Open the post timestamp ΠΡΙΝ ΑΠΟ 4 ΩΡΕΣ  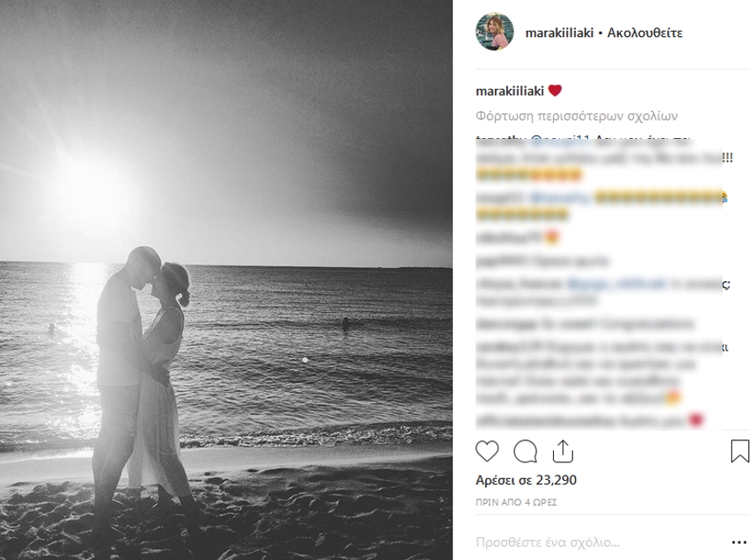(x=516, y=503)
